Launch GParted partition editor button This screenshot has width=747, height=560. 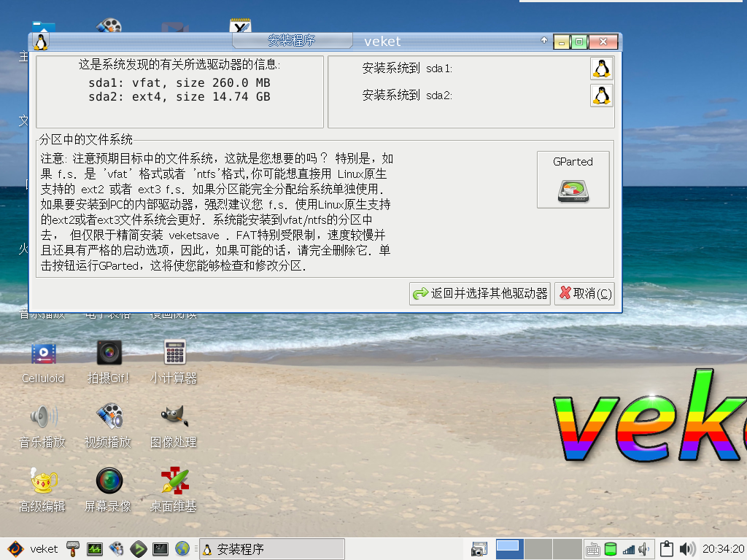pyautogui.click(x=573, y=180)
